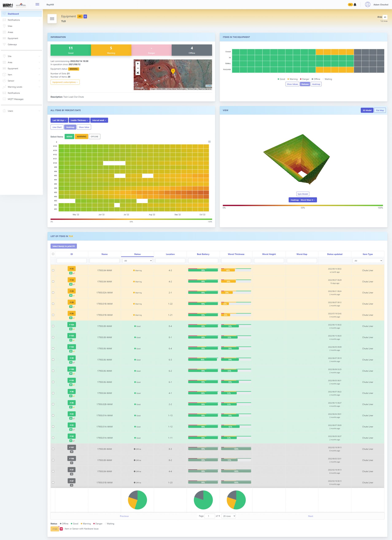Image resolution: width=392 pixels, height=540 pixels.
Task: Expand the 20 rows page size selector
Action: (229, 516)
